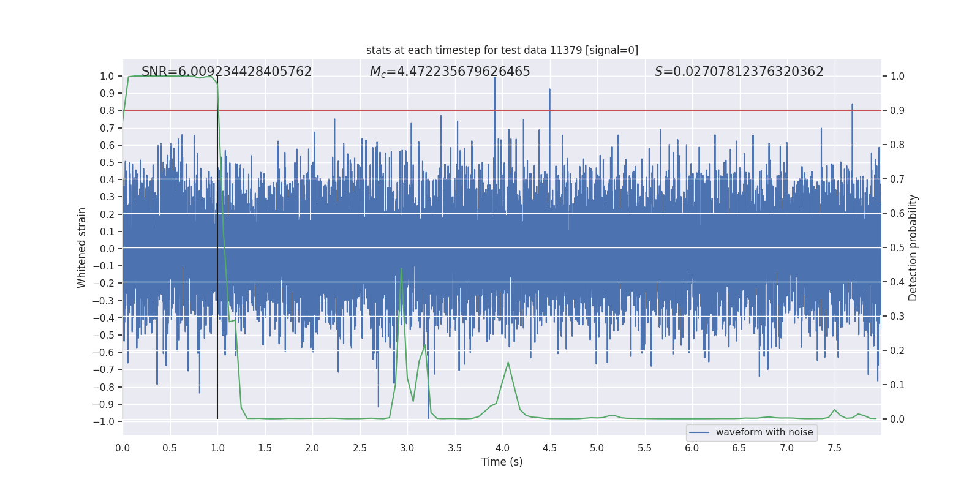Click the 0.9 tick on the whitened strain axis
Image resolution: width=980 pixels, height=490 pixels.
pyautogui.click(x=107, y=94)
